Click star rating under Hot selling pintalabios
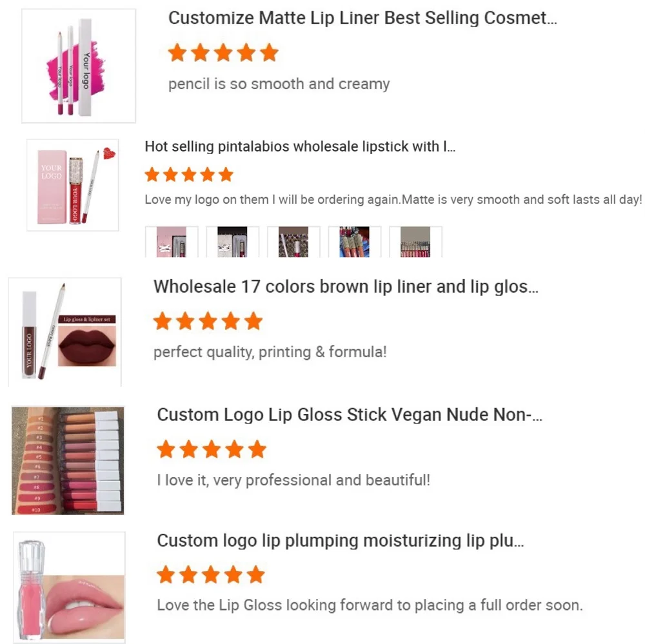The image size is (645, 644). tap(189, 175)
